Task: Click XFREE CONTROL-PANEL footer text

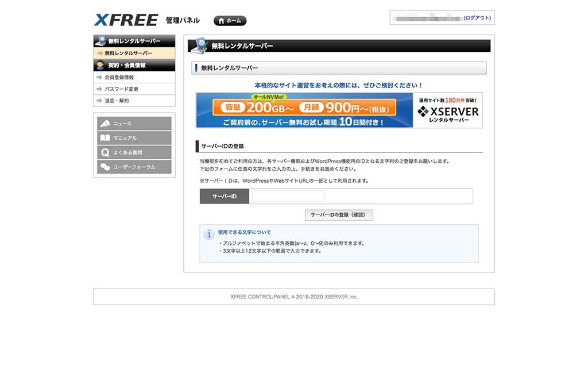Action: click(x=294, y=297)
